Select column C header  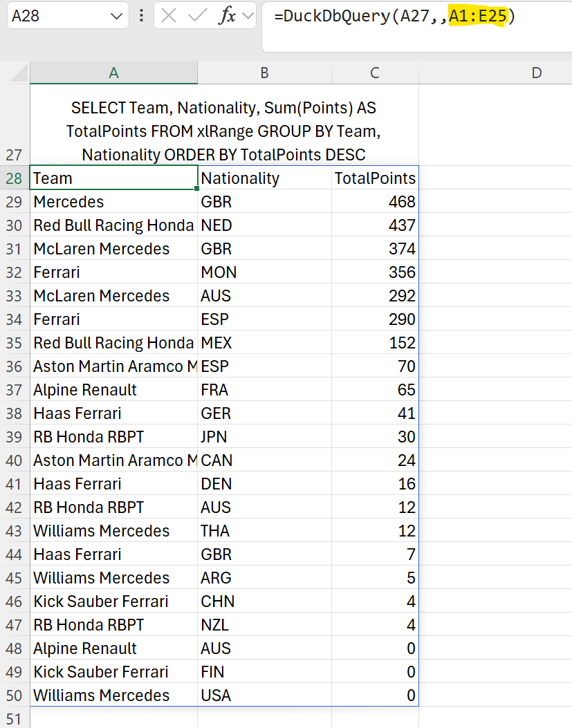pyautogui.click(x=375, y=73)
